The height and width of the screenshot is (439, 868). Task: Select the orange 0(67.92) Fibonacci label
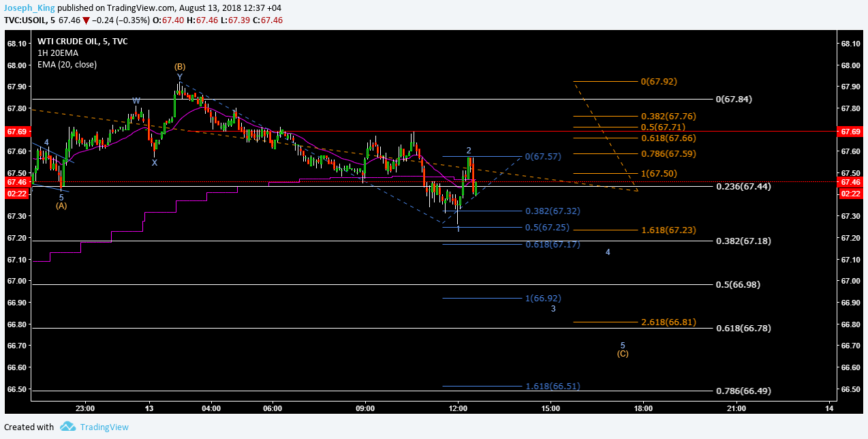click(x=658, y=82)
